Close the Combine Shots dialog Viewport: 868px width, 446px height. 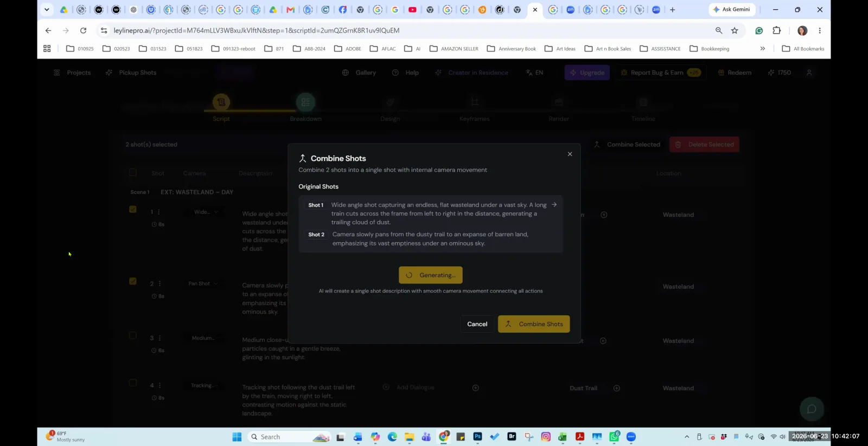click(x=570, y=154)
